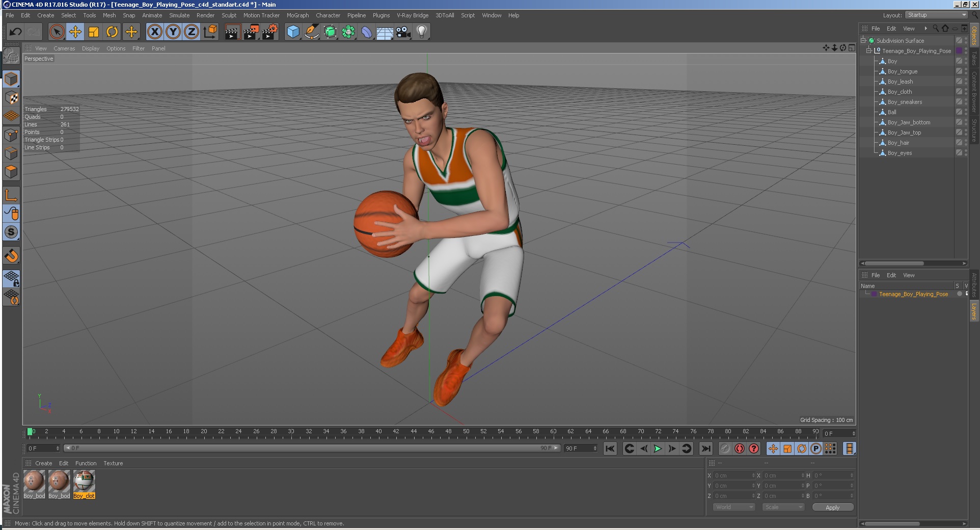Click the Enable Axis tool icon

[11, 195]
